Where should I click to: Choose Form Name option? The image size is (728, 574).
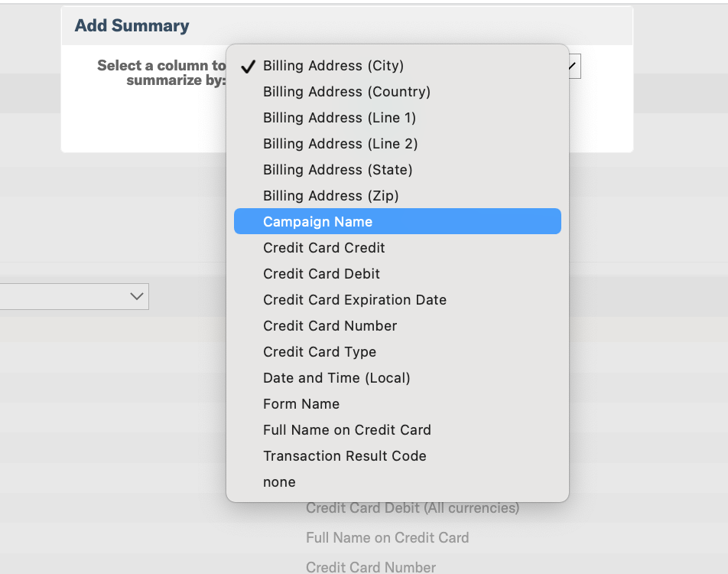click(398, 404)
